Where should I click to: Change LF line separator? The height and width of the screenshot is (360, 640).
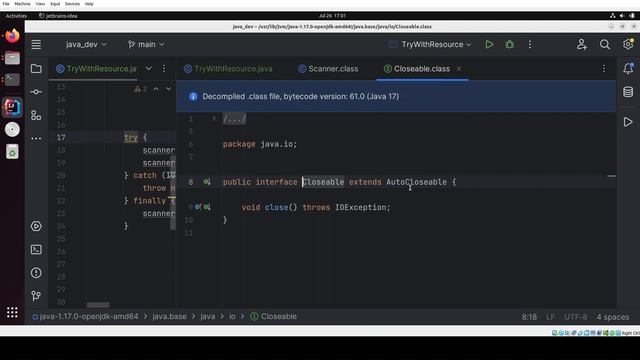click(550, 317)
